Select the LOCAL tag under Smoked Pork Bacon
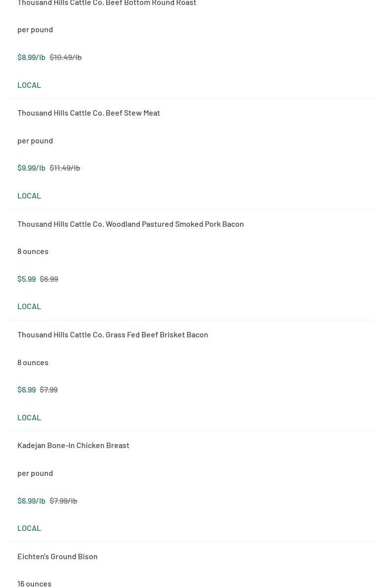This screenshot has height=588, width=382. [29, 306]
